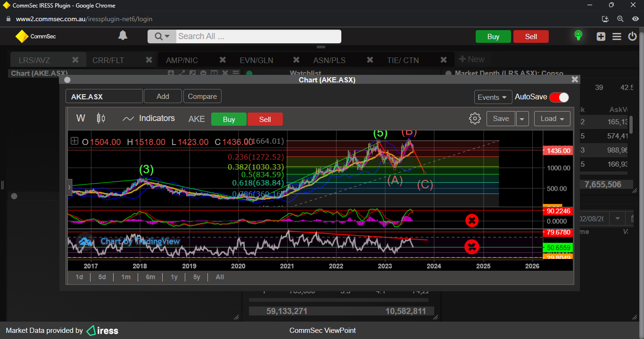The height and width of the screenshot is (339, 644).
Task: Expand the OHLC legend box
Action: pyautogui.click(x=74, y=141)
